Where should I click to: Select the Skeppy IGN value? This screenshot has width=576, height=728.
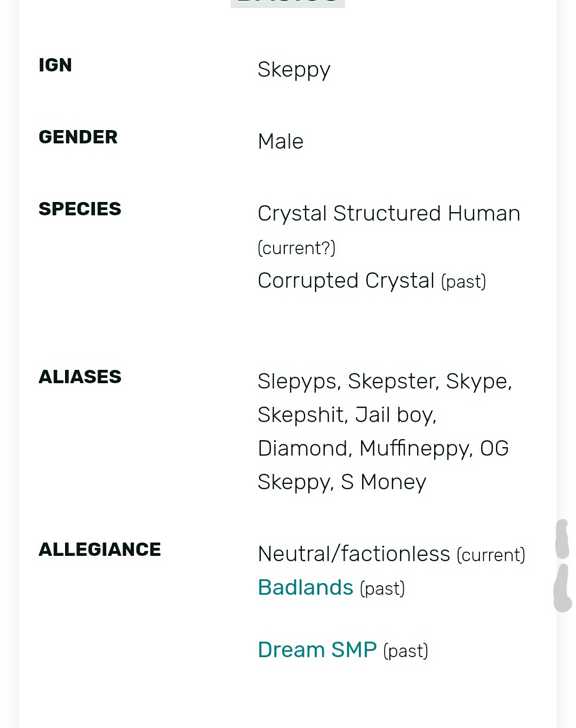click(x=294, y=70)
